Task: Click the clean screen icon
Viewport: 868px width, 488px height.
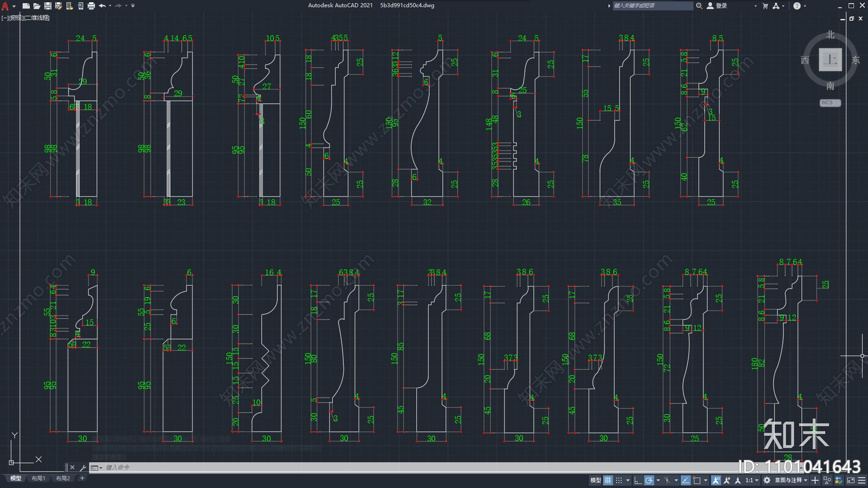Action: pos(851,480)
